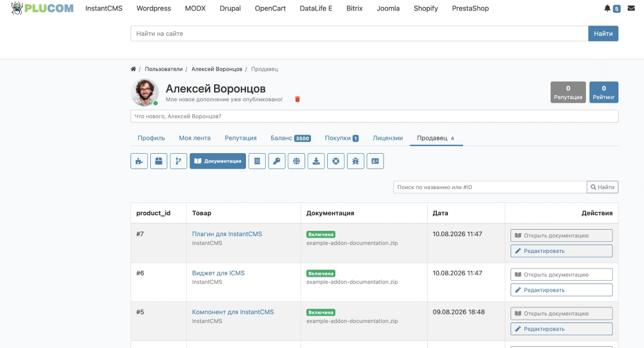Open the receipt orders section icon
This screenshot has width=644, height=348.
257,161
